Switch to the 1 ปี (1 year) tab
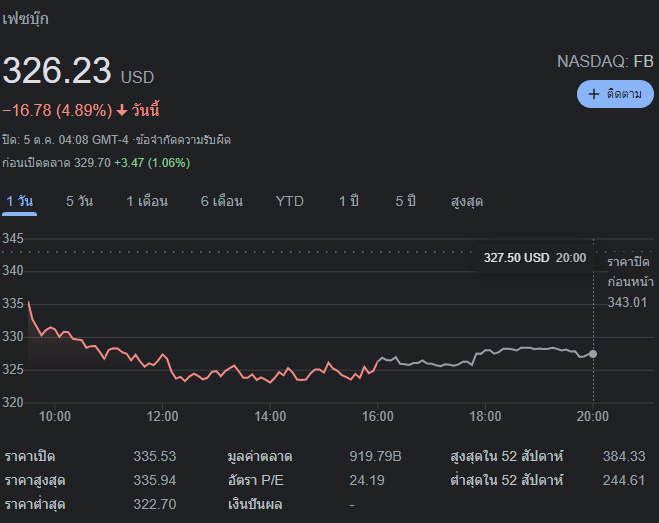This screenshot has width=659, height=523. pyautogui.click(x=349, y=201)
